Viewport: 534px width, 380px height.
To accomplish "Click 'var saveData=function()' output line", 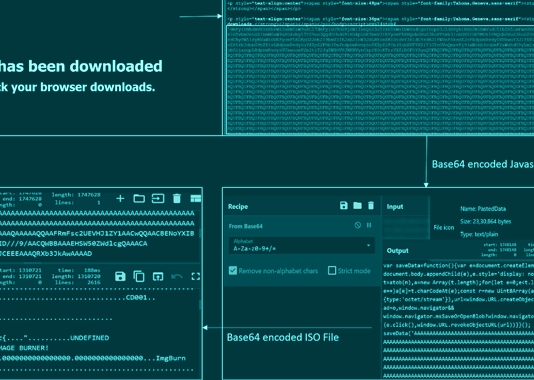I will coord(458,266).
